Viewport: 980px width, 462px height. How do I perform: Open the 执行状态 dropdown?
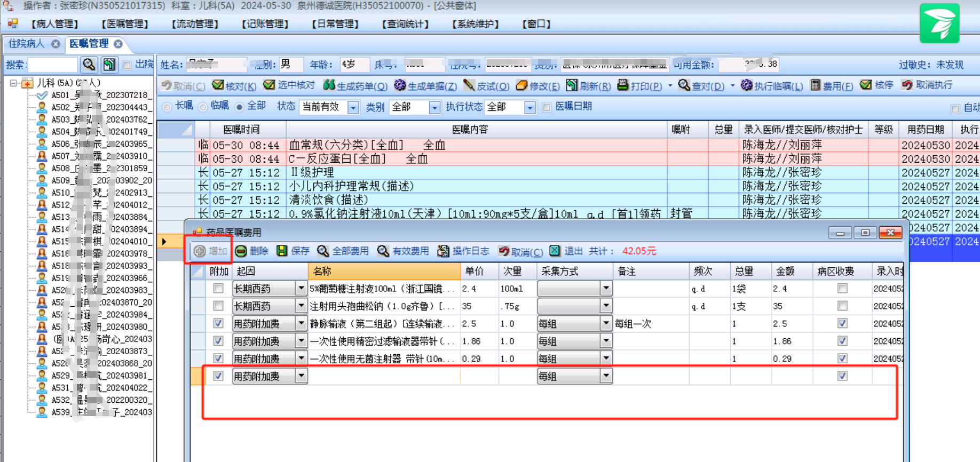529,107
